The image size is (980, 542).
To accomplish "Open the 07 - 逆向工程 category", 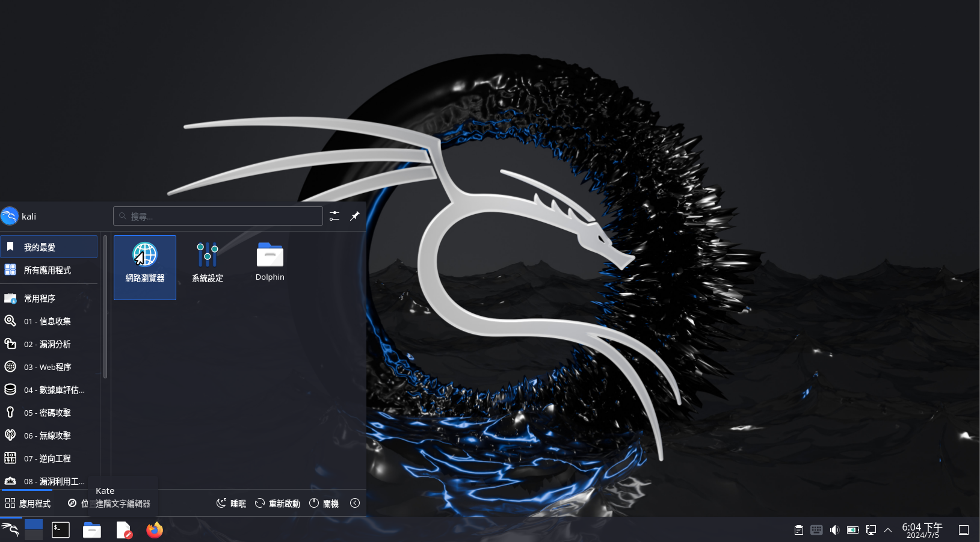I will pyautogui.click(x=49, y=458).
